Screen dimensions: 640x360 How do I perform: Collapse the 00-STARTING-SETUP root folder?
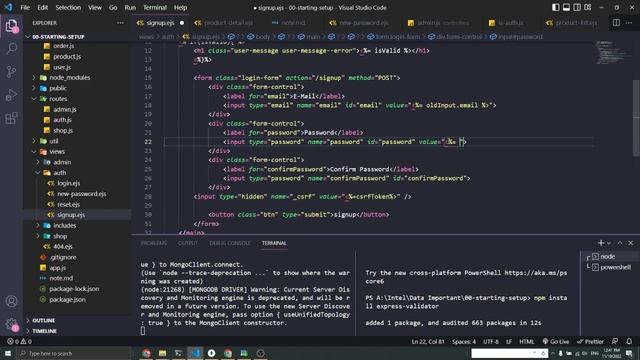[58, 37]
